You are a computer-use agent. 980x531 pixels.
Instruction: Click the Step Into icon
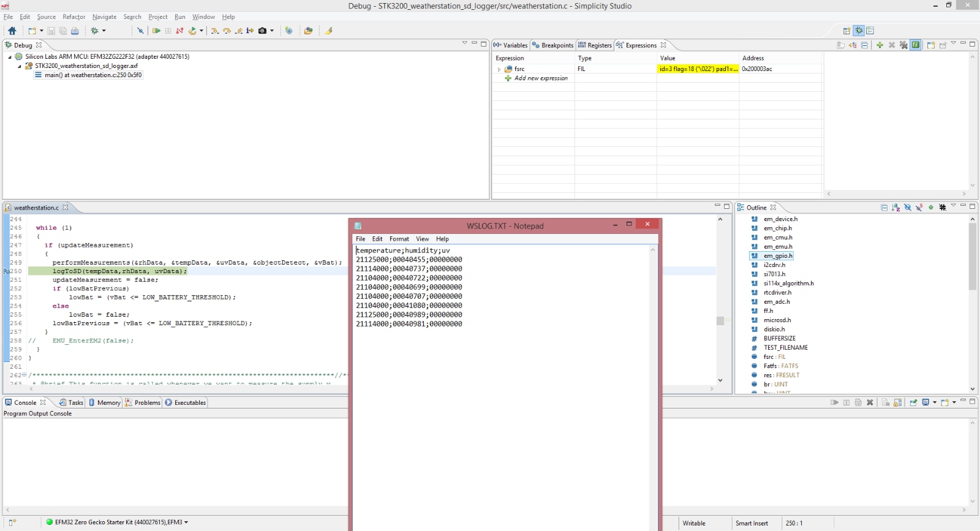215,31
